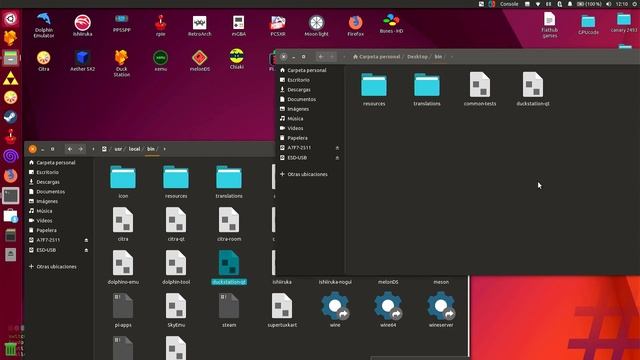Select the mGBA desktop icon
This screenshot has height=360, width=640.
239,26
